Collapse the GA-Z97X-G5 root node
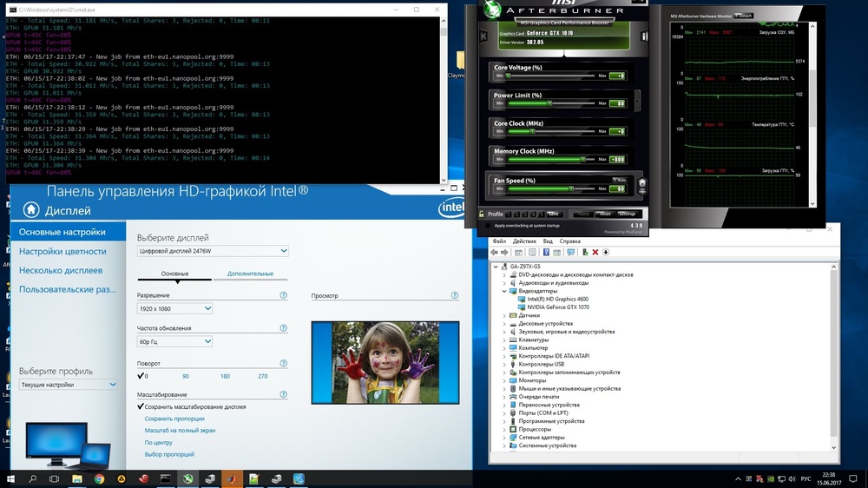 click(x=496, y=267)
